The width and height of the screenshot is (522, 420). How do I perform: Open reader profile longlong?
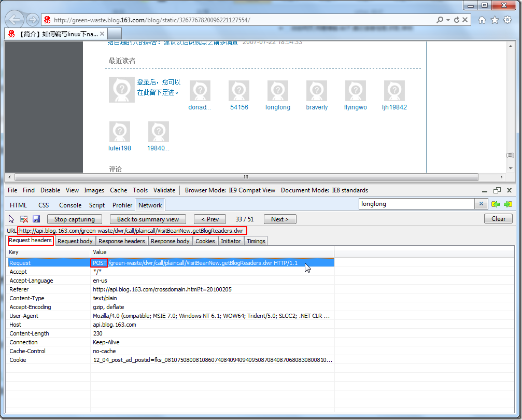[x=278, y=107]
